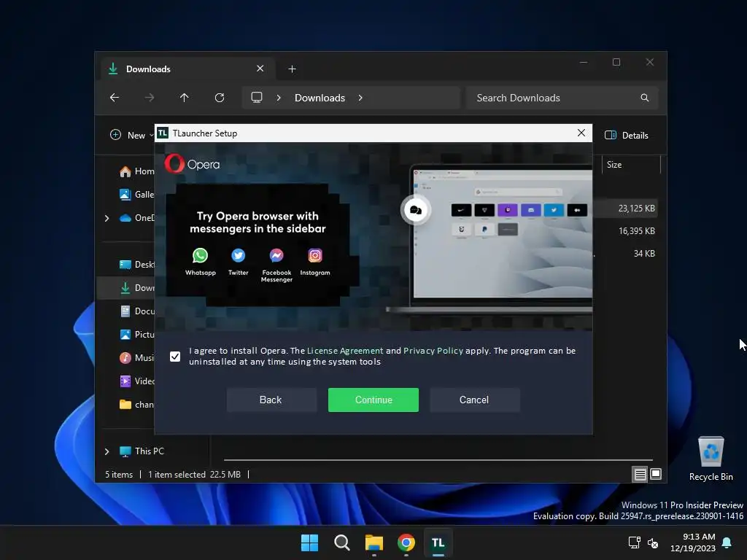This screenshot has height=560, width=747.
Task: Click the Back button in TLauncher Setup
Action: [x=271, y=400]
